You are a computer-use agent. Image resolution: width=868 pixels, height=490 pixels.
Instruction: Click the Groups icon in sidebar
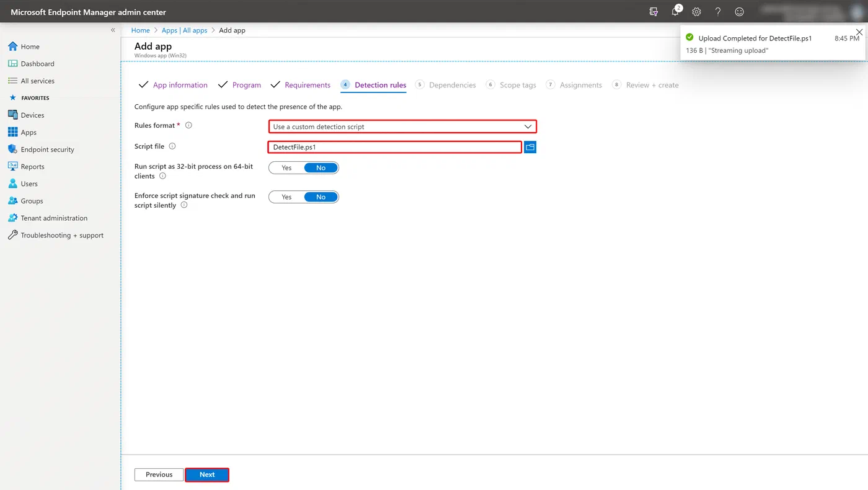click(x=12, y=201)
